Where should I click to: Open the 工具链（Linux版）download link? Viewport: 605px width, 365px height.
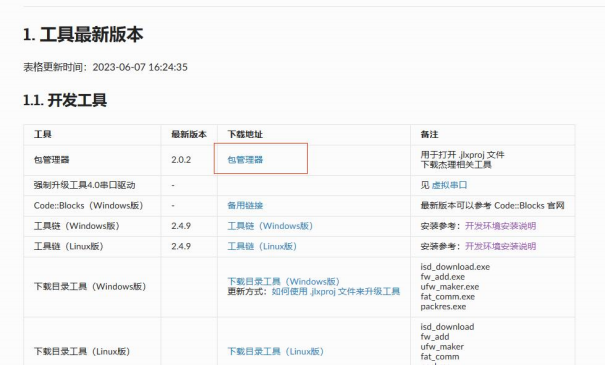tap(262, 247)
